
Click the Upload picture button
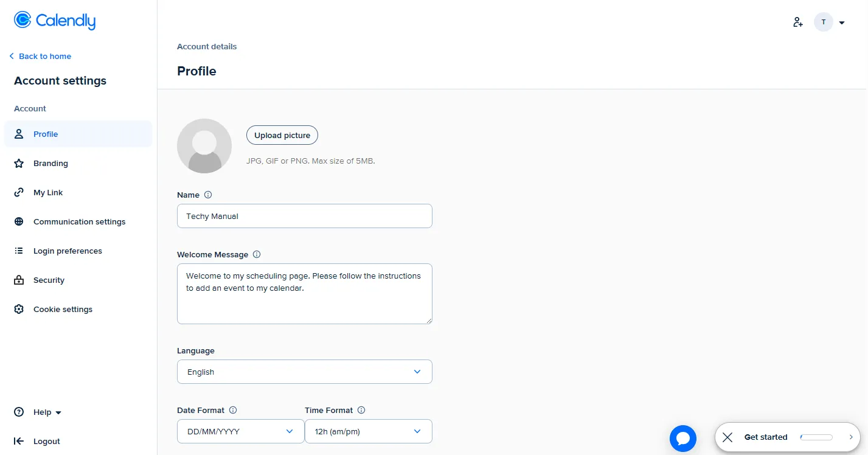click(x=282, y=134)
